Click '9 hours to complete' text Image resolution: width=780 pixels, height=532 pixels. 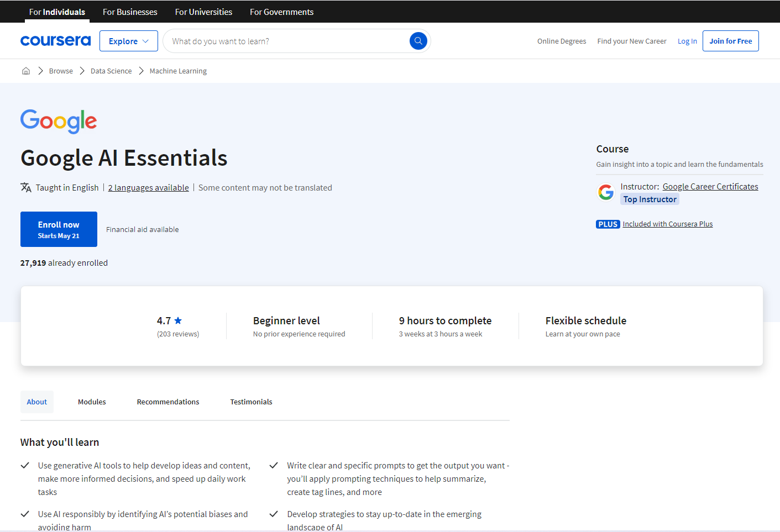point(445,320)
